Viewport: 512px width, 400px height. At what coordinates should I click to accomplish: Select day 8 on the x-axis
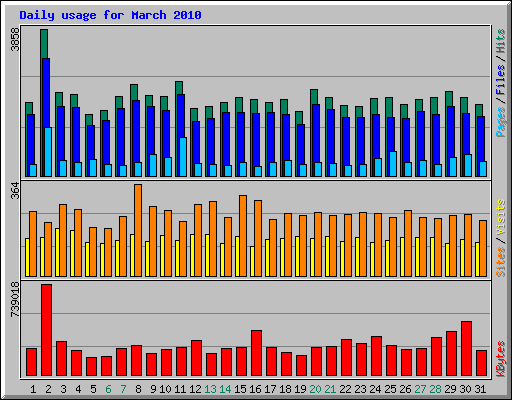pos(138,389)
